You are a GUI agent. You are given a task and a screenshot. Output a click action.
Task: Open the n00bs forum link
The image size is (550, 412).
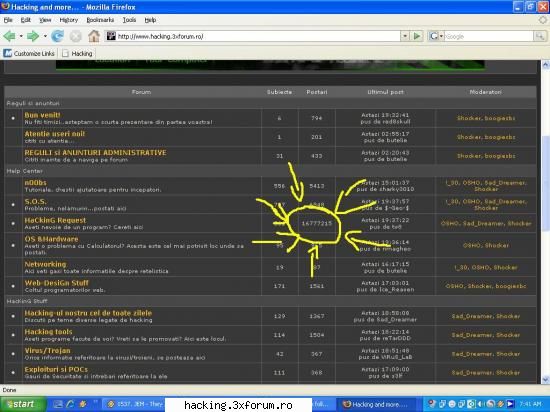35,183
